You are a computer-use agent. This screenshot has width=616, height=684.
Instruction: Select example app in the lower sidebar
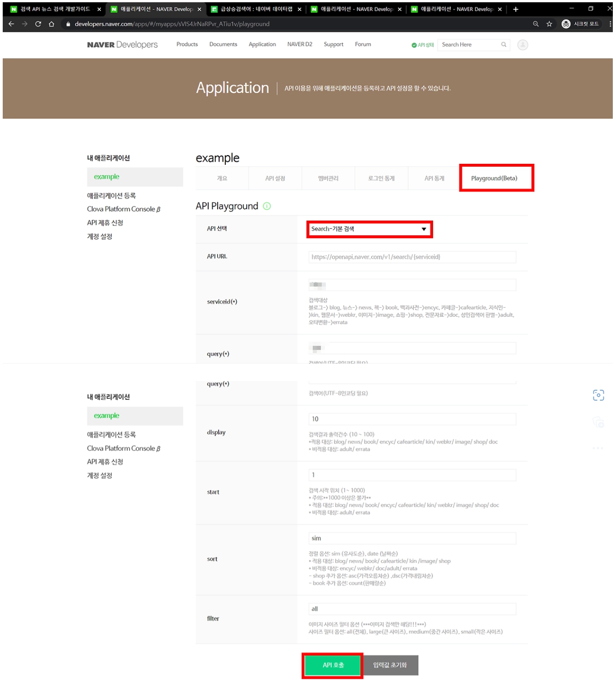tap(135, 416)
